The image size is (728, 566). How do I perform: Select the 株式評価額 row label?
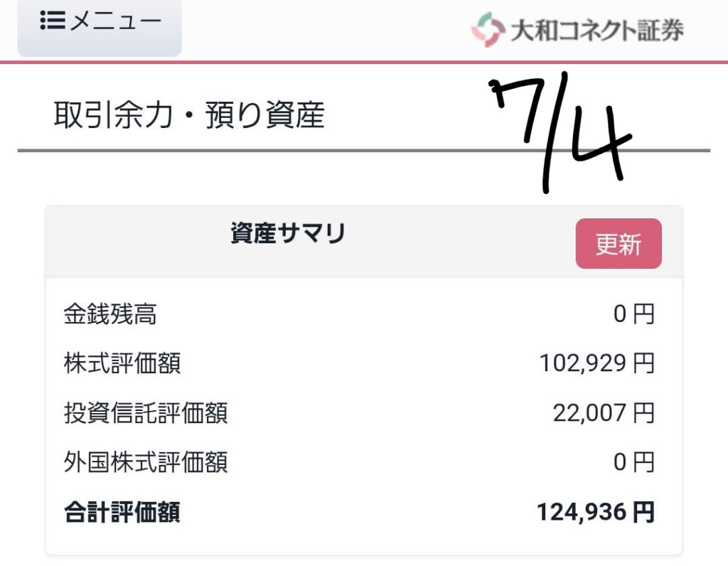point(122,363)
